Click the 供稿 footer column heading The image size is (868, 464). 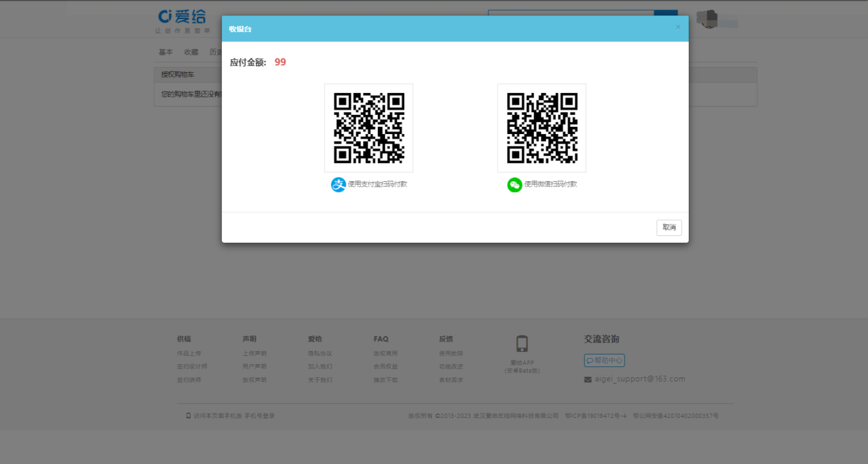pos(184,339)
